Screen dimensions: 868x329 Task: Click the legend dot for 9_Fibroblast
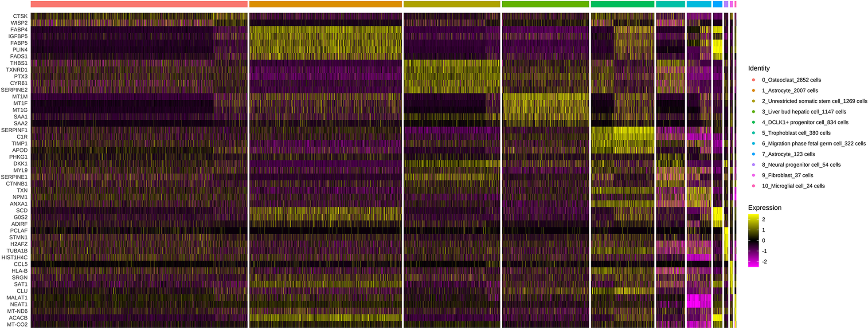753,175
